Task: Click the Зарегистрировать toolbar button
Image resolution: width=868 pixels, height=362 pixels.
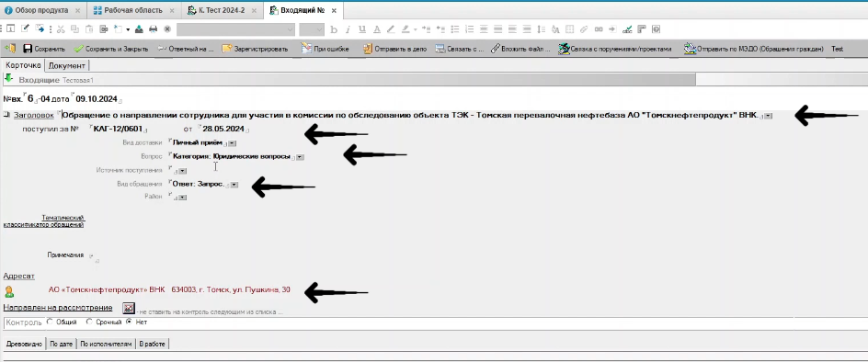Action: click(x=256, y=49)
